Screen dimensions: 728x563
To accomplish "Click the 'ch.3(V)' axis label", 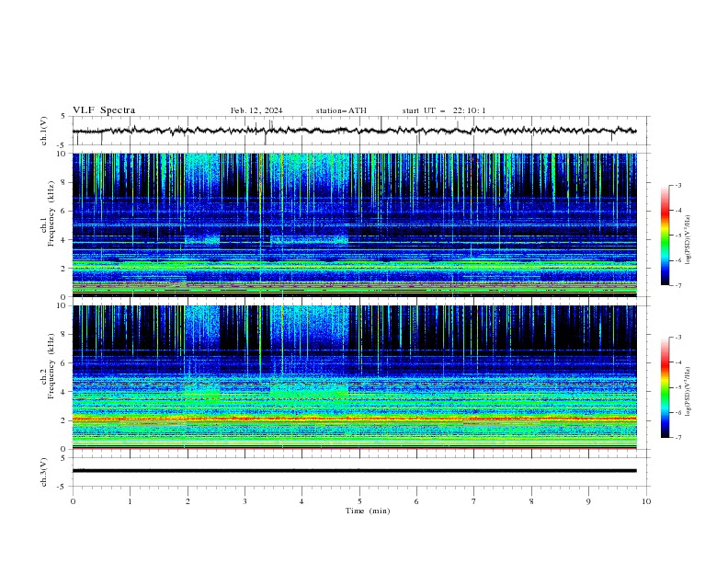I will click(44, 472).
